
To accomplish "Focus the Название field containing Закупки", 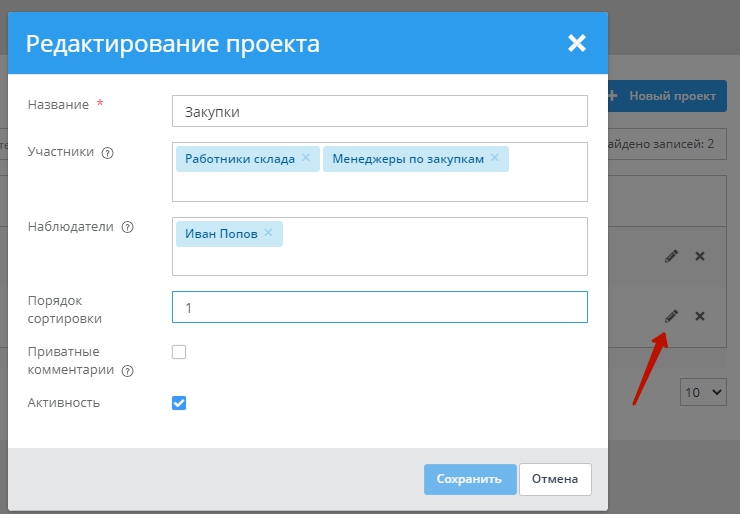I will coord(379,112).
